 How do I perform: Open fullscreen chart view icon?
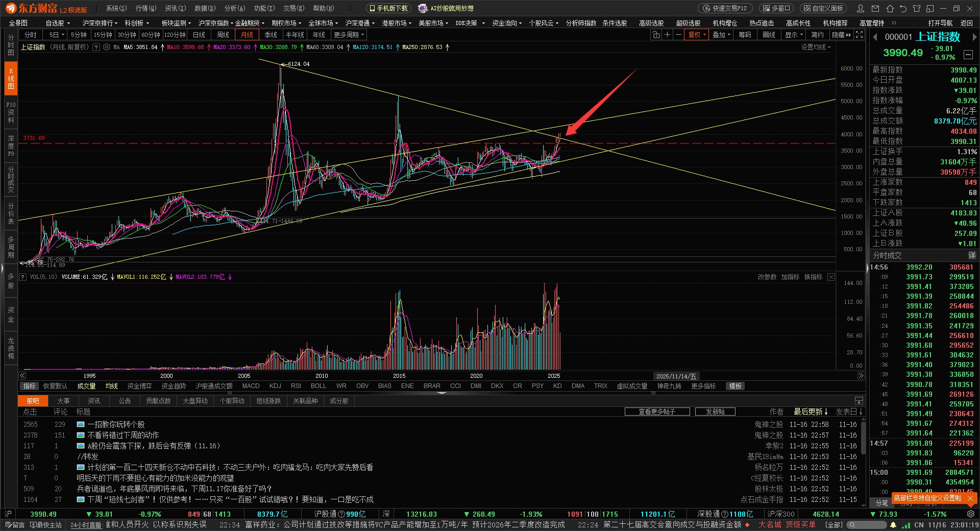click(x=860, y=35)
